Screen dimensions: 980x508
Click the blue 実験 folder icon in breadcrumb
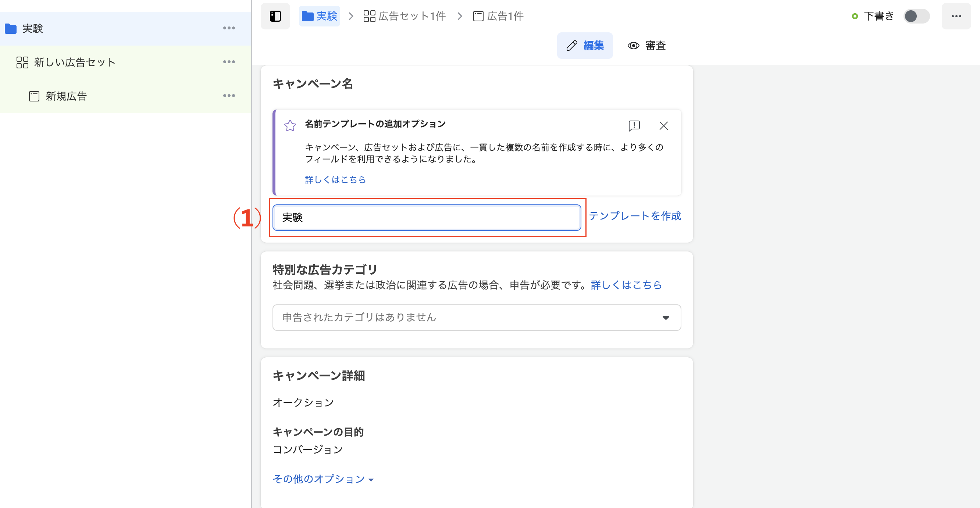[x=307, y=16]
